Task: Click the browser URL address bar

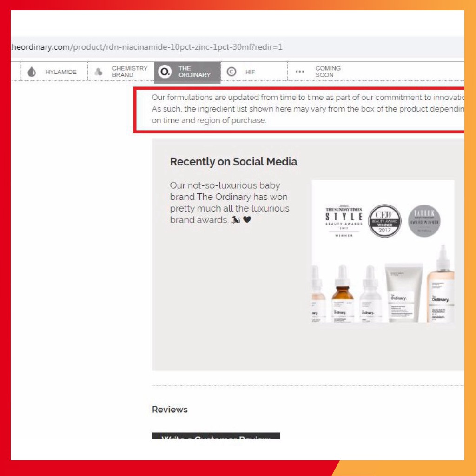Action: pos(232,47)
